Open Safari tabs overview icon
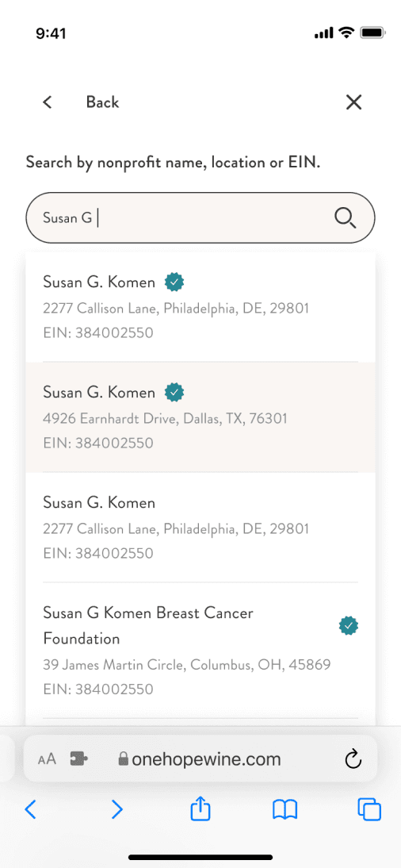 coord(369,810)
